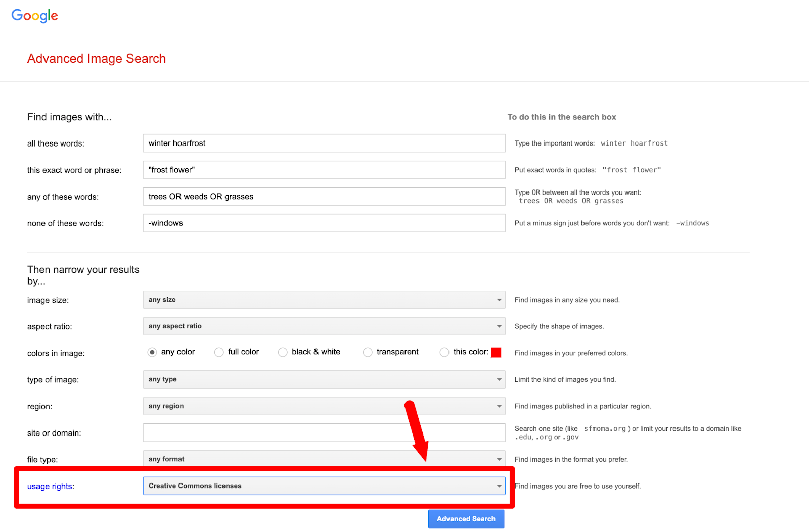Click the site or domain field
This screenshot has height=532, width=809.
tap(324, 432)
